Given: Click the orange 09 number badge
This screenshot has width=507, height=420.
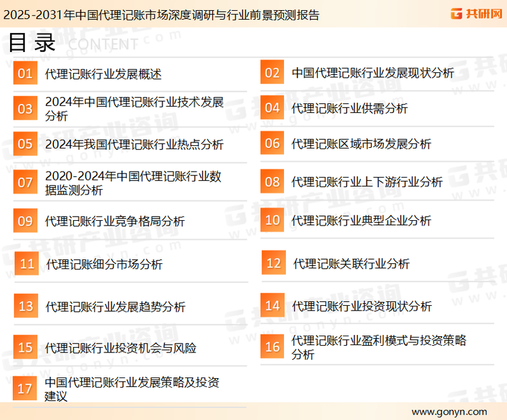Looking at the screenshot, I should pyautogui.click(x=25, y=221).
